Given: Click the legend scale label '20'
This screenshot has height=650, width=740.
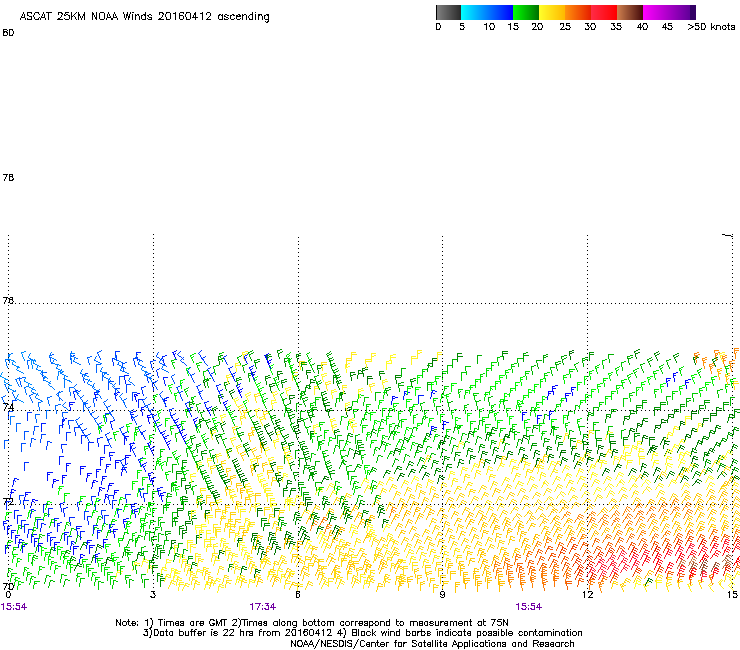Looking at the screenshot, I should (537, 27).
